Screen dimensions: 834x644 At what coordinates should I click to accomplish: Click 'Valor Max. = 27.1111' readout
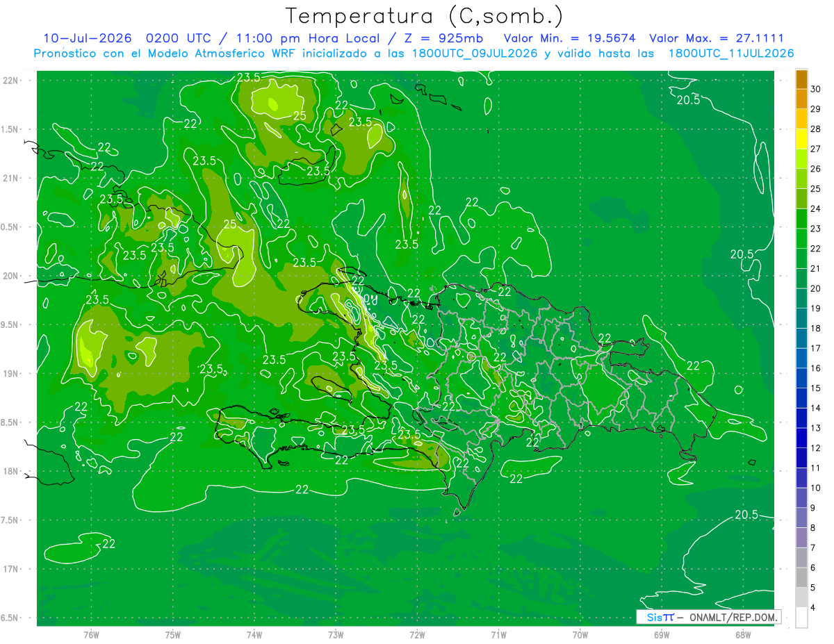[717, 38]
